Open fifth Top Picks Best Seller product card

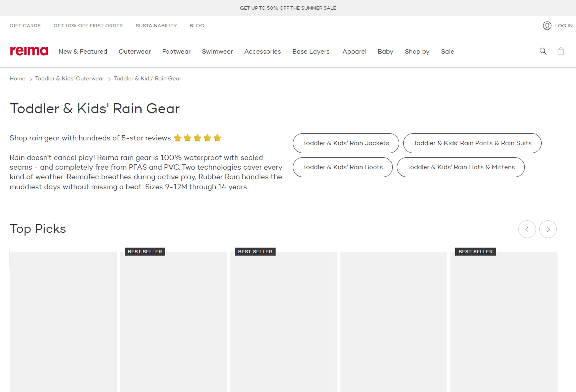point(504,322)
